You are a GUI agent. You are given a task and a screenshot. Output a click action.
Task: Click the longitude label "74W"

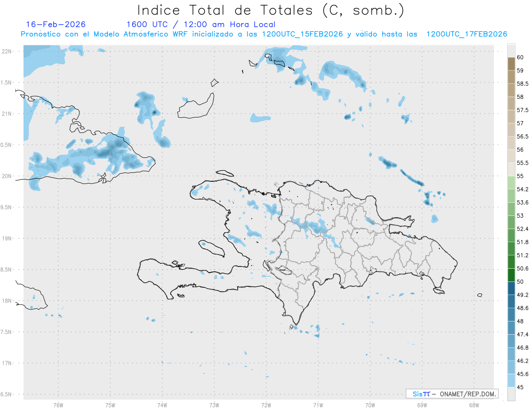tap(162, 405)
